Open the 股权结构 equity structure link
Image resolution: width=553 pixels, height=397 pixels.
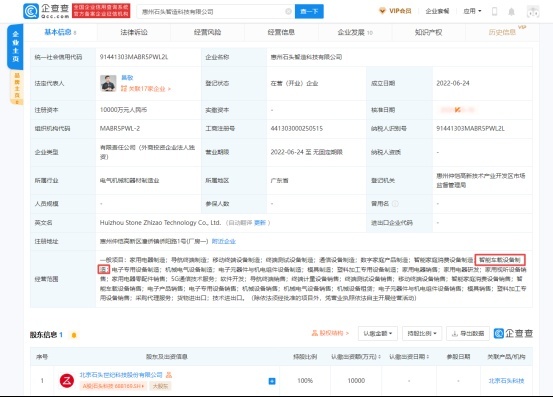click(x=330, y=333)
